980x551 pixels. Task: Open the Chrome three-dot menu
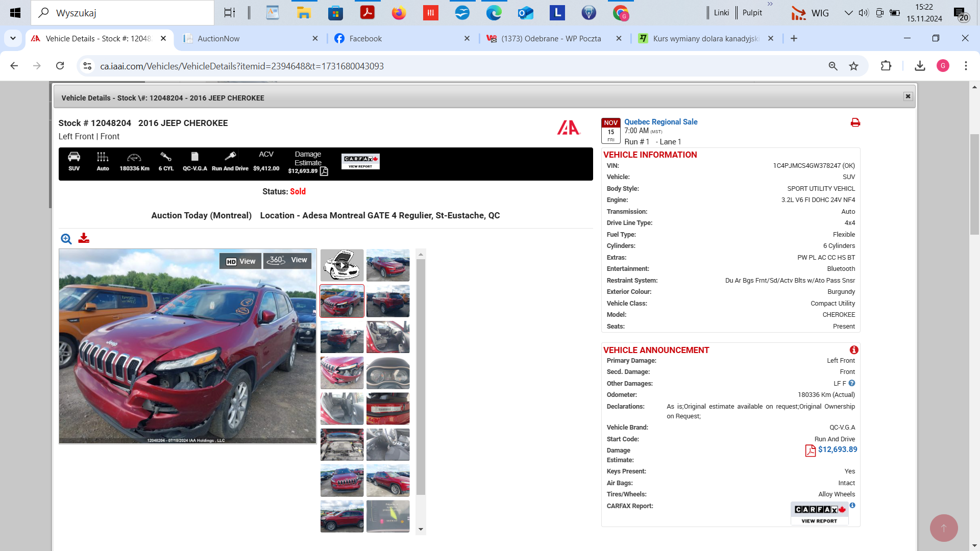click(966, 66)
